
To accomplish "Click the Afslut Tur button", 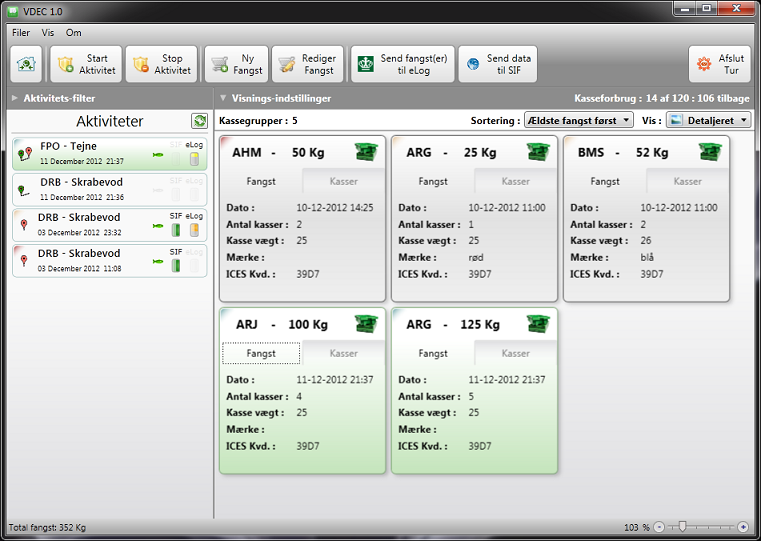I will click(720, 65).
